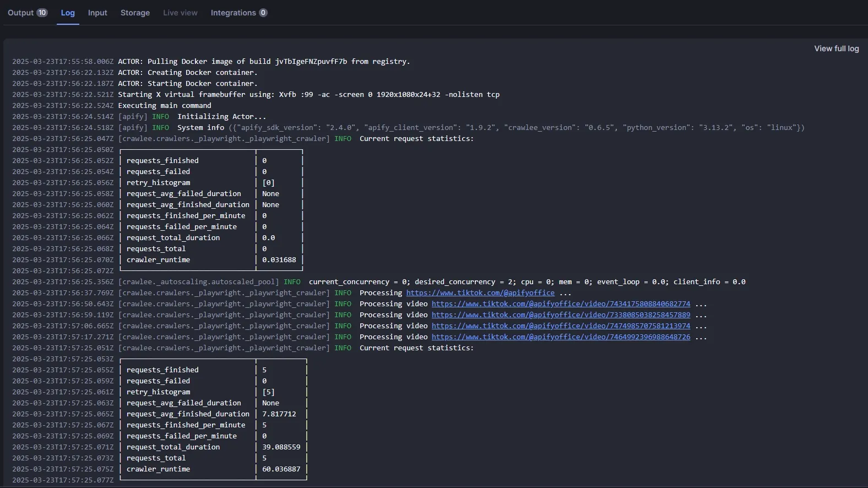The height and width of the screenshot is (488, 868).
Task: Click the View full log button
Action: point(836,48)
